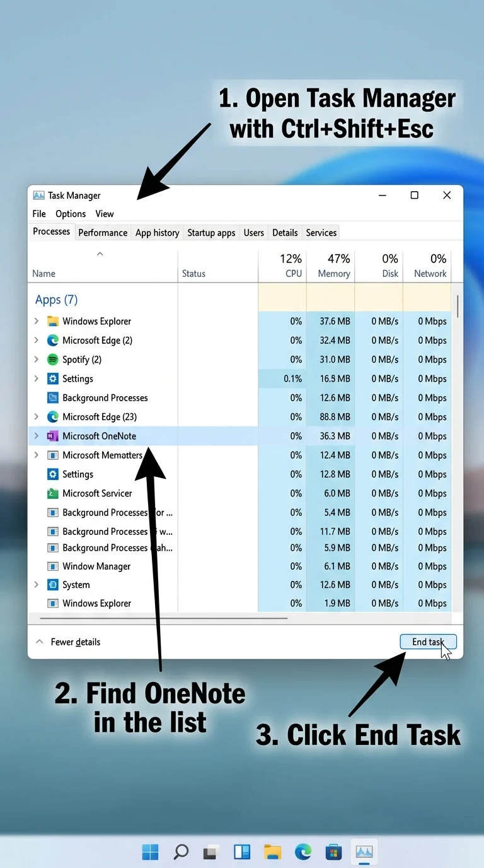Switch to the Performance tab
The width and height of the screenshot is (484, 868).
103,233
